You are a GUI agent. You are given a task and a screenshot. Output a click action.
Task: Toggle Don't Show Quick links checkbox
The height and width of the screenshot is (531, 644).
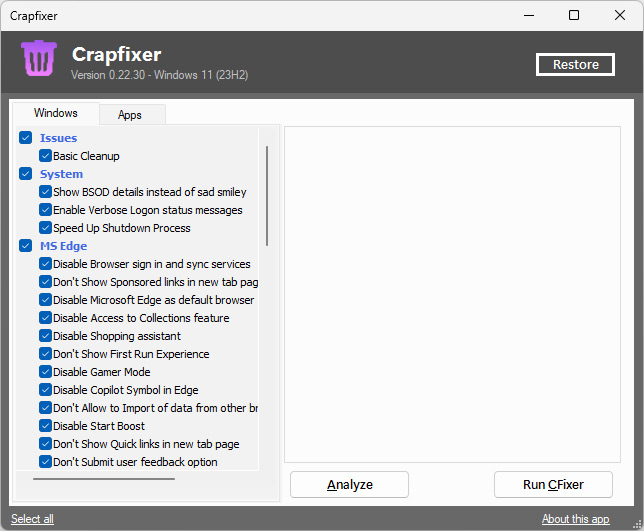(x=45, y=444)
